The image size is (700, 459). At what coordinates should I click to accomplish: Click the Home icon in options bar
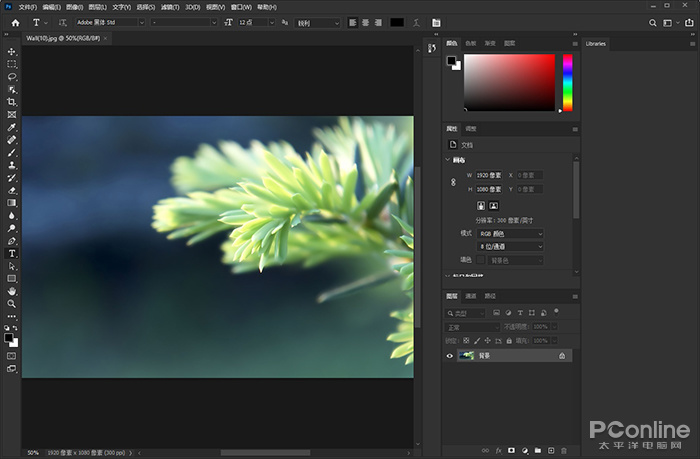[14, 22]
